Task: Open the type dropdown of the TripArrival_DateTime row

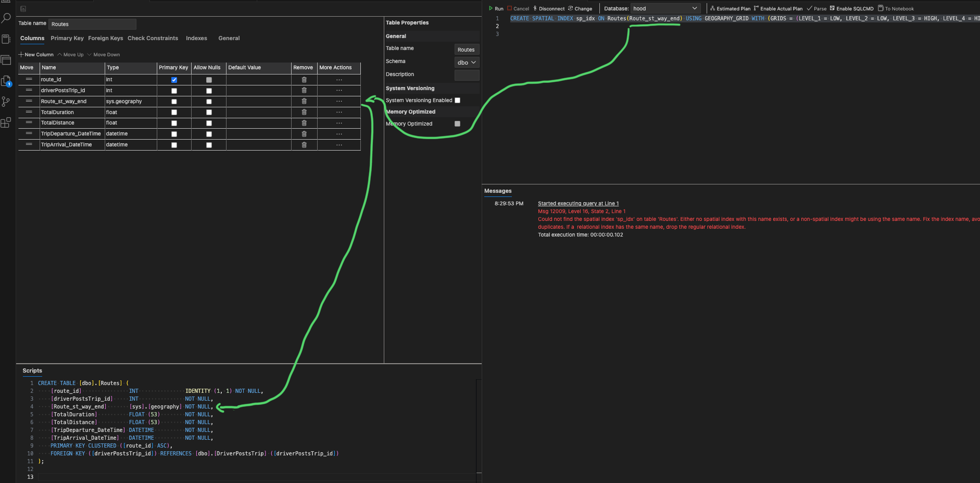Action: (x=131, y=145)
